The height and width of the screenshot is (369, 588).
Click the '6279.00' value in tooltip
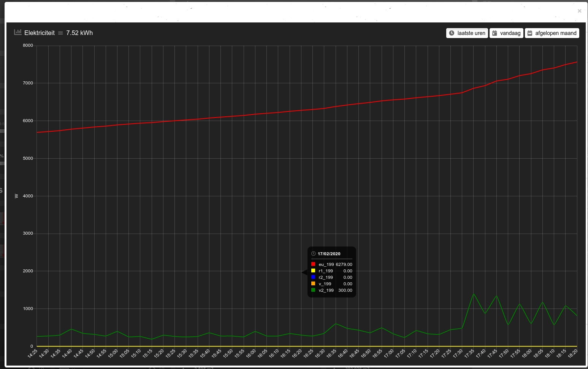click(x=344, y=264)
